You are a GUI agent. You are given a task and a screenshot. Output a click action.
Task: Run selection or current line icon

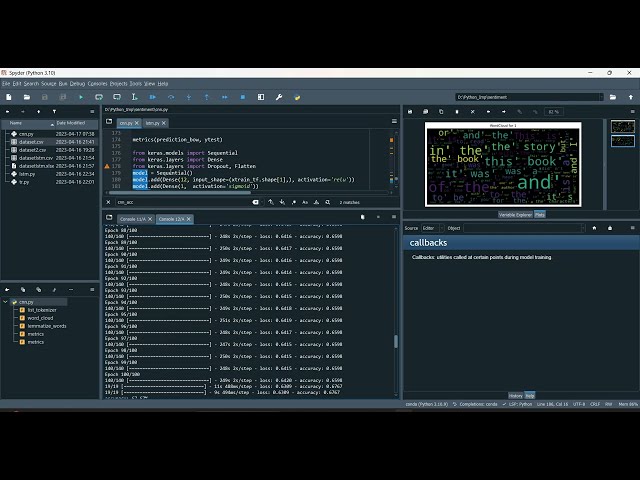(x=135, y=97)
